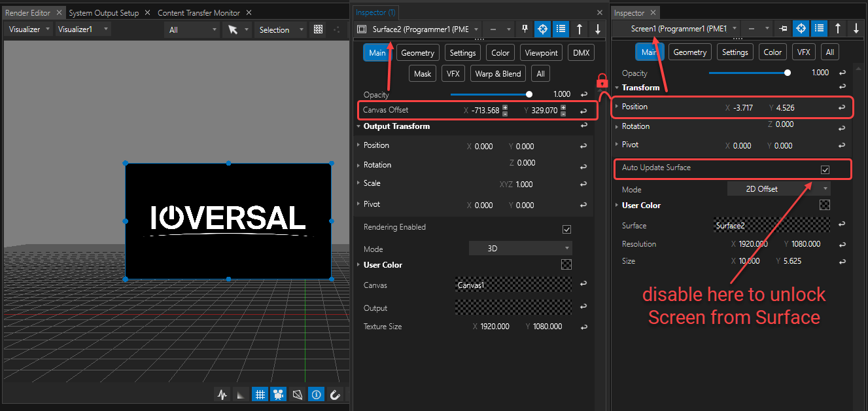
Task: Toggle the gradient shading icon in Render Editor
Action: [x=241, y=395]
